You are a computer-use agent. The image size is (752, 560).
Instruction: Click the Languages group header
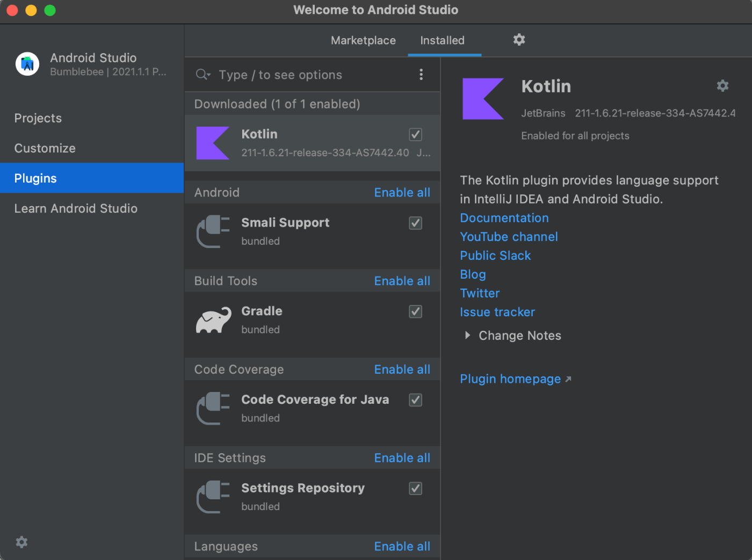click(x=312, y=547)
